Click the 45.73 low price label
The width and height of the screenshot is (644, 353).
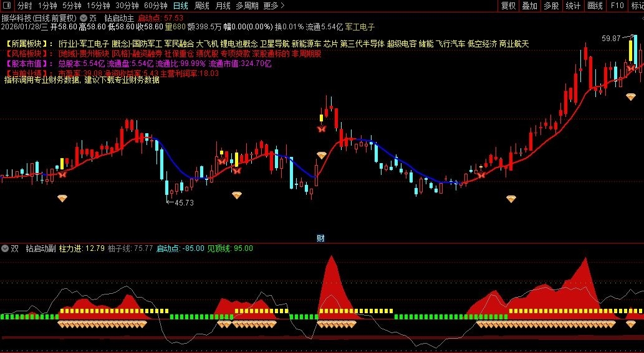(x=184, y=202)
